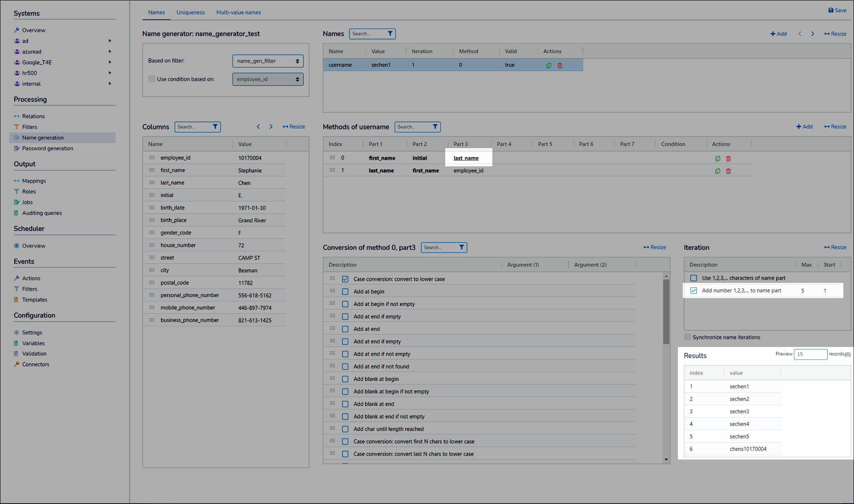854x504 pixels.
Task: Switch to Names tab
Action: tap(157, 12)
